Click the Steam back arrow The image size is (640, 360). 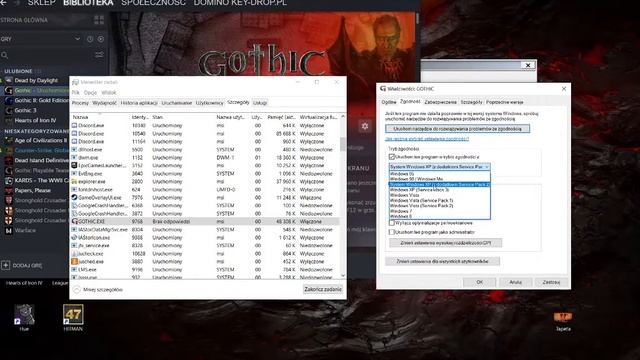(3, 2)
